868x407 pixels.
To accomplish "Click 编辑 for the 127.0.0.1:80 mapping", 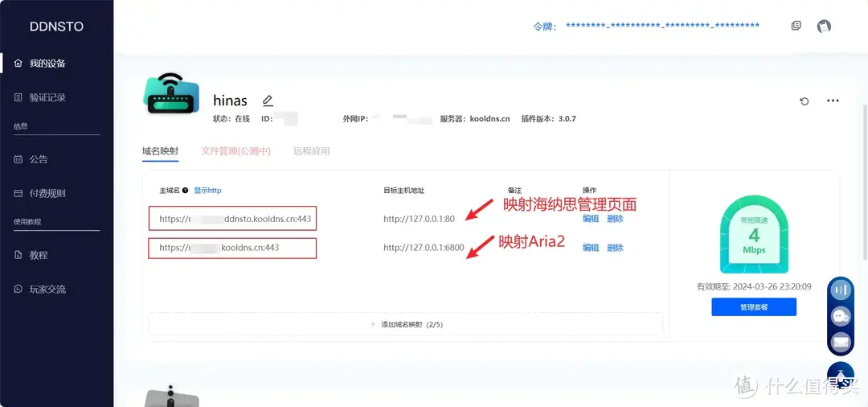I will (x=591, y=219).
